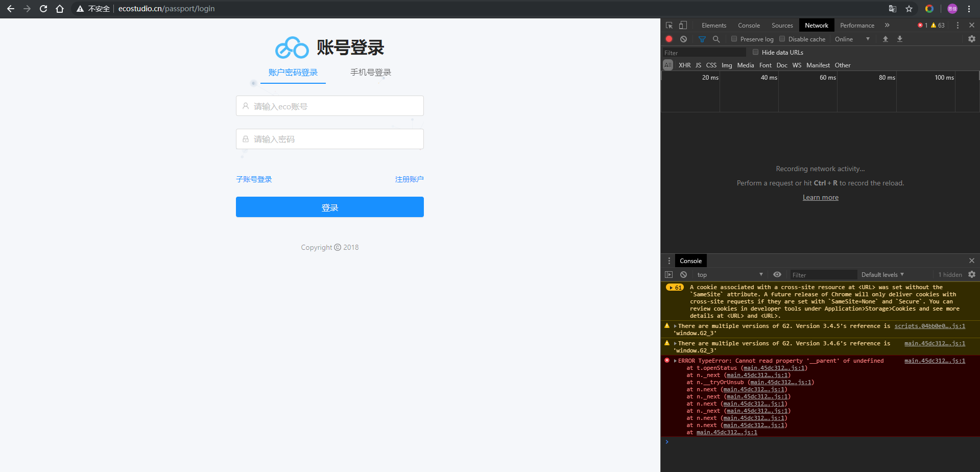Open the top JavaScript context dropdown
Image resolution: width=980 pixels, height=472 pixels.
(x=730, y=274)
